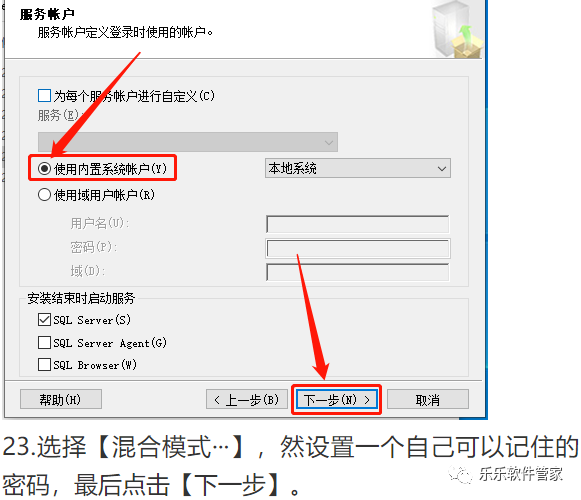Viewport: 581px width, 500px height.
Task: Click the 用户名(U) input field
Action: (358, 224)
